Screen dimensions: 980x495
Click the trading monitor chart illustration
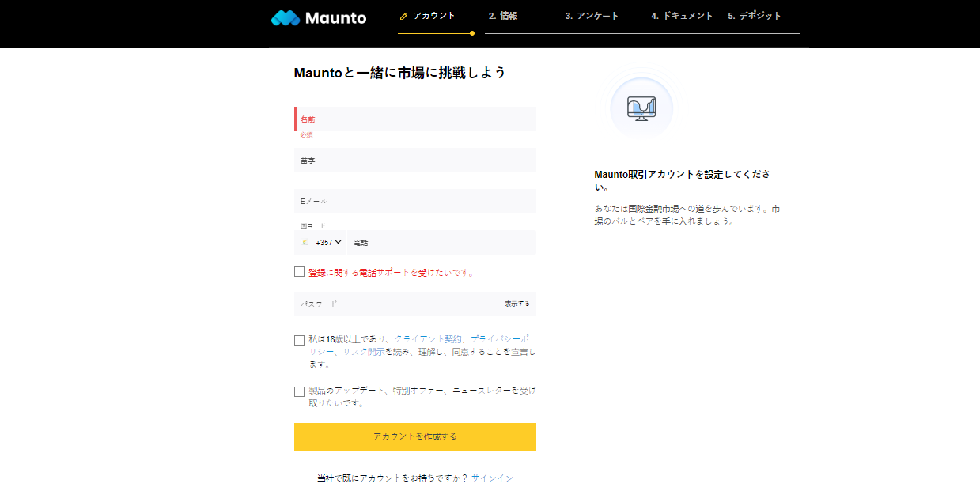641,108
